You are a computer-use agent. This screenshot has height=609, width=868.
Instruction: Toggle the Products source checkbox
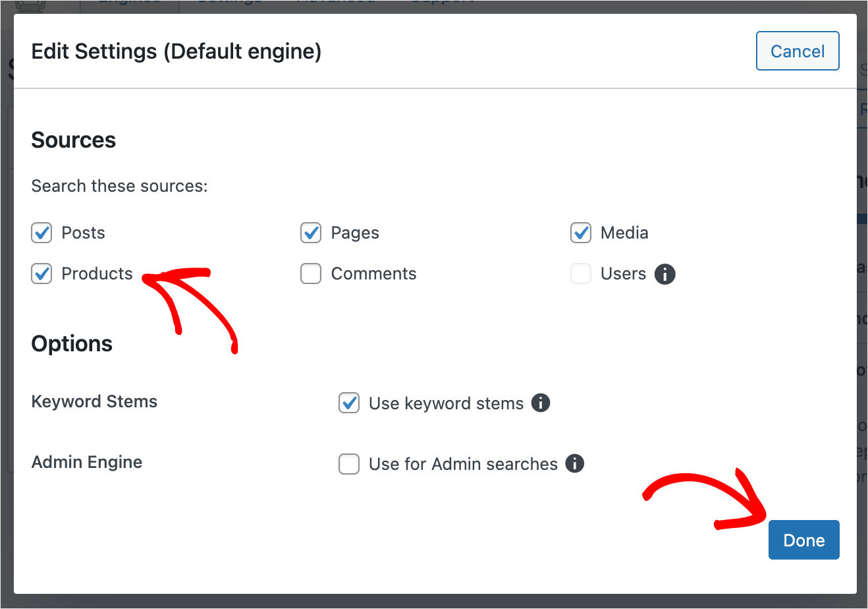click(42, 274)
